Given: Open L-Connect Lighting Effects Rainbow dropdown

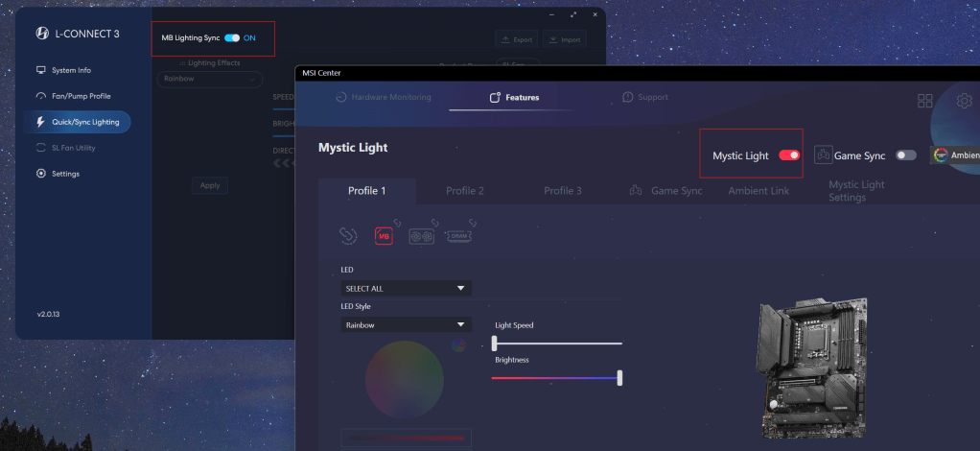Looking at the screenshot, I should point(209,79).
